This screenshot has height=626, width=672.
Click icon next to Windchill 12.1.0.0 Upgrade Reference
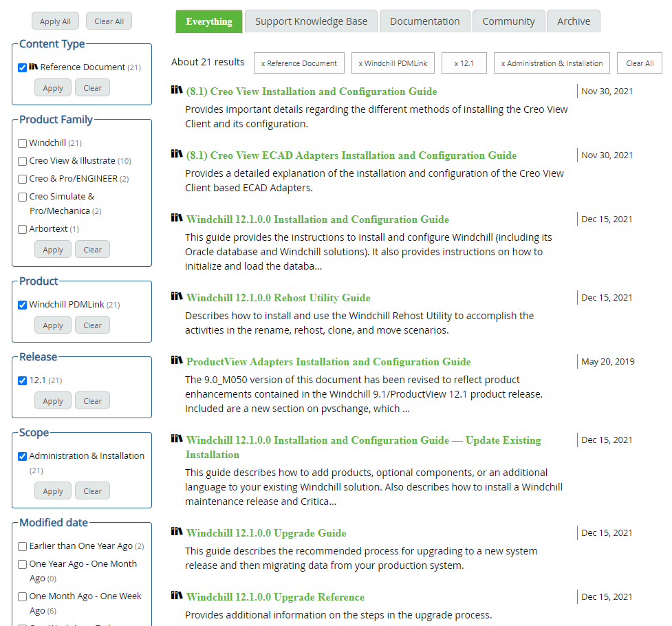point(177,595)
